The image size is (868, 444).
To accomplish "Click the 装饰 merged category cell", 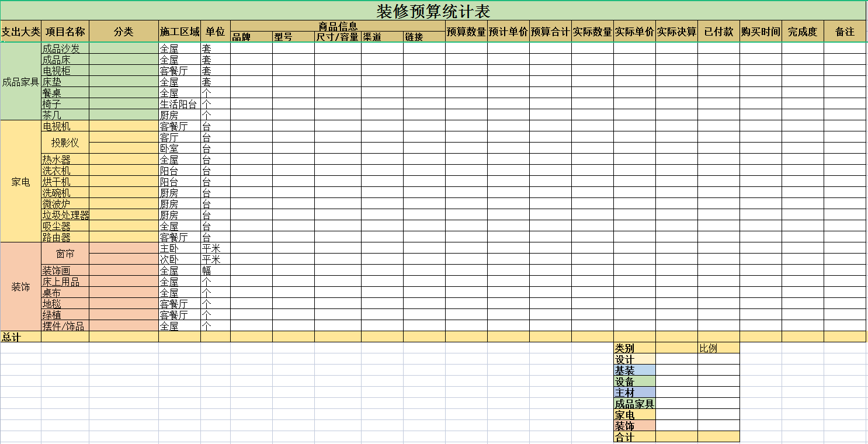I will pyautogui.click(x=21, y=287).
